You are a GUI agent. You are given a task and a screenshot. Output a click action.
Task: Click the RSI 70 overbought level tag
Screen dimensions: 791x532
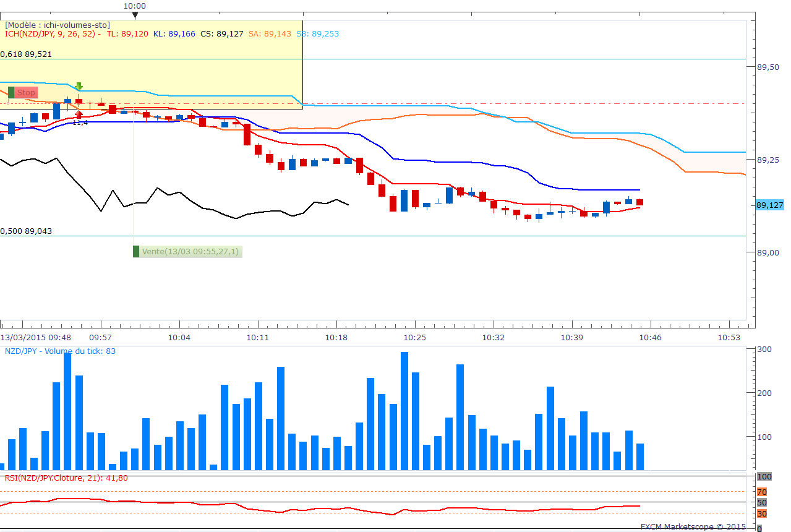point(761,492)
